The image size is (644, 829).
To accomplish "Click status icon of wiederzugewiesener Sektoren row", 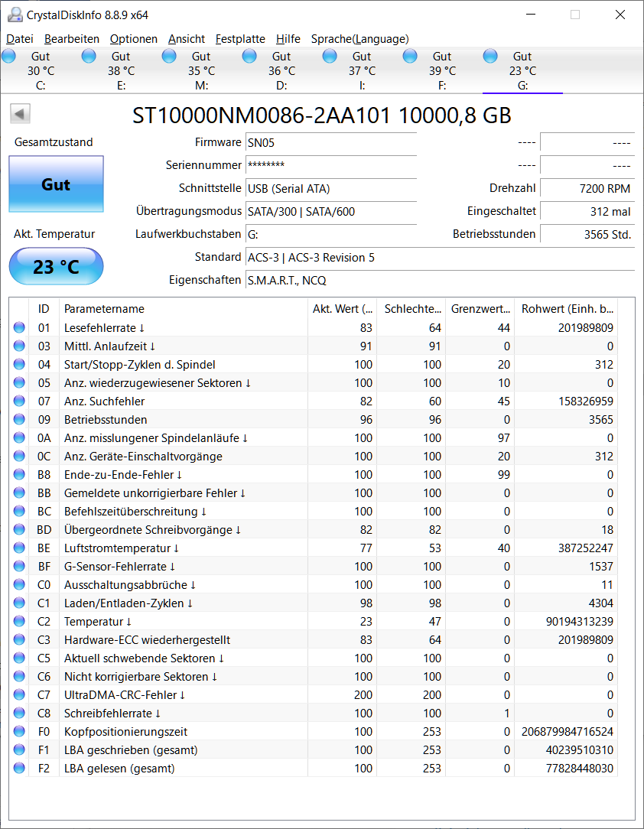I will point(20,382).
